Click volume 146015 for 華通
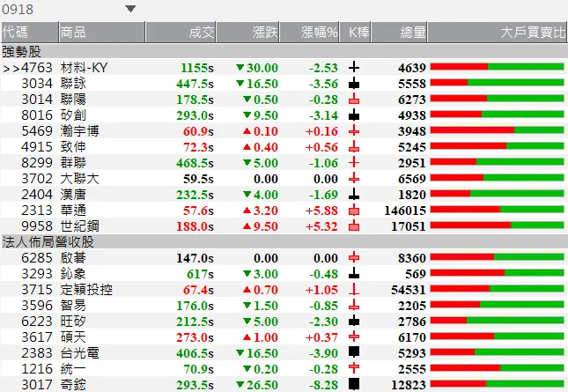This screenshot has height=392, width=568. (x=405, y=211)
